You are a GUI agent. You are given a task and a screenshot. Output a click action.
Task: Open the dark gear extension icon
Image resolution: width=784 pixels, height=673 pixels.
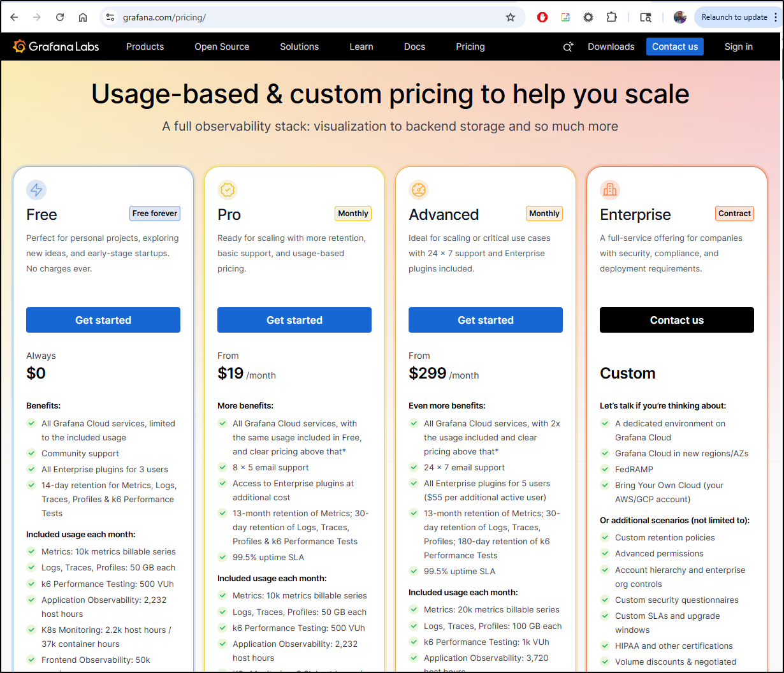588,17
